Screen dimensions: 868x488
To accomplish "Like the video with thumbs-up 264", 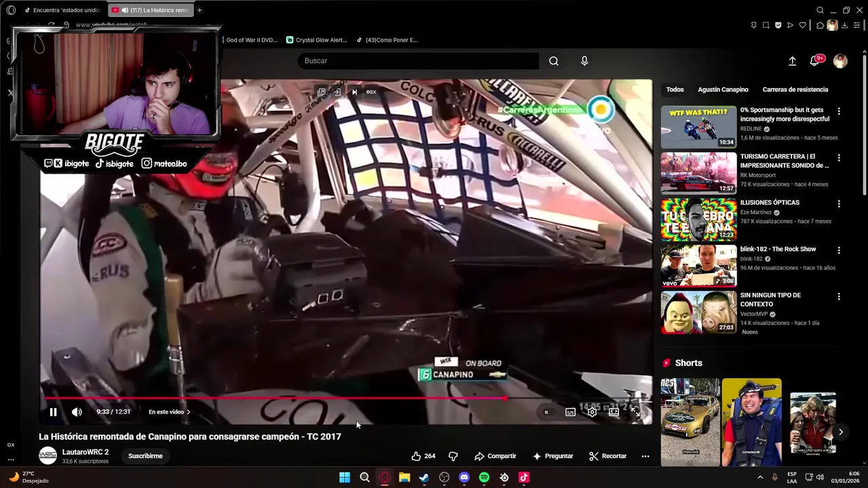I will [x=423, y=456].
